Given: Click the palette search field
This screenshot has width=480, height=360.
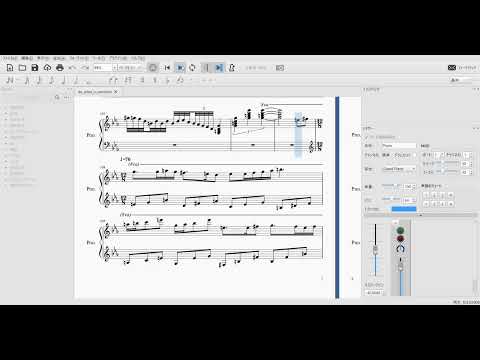Looking at the screenshot, I should pyautogui.click(x=27, y=97).
